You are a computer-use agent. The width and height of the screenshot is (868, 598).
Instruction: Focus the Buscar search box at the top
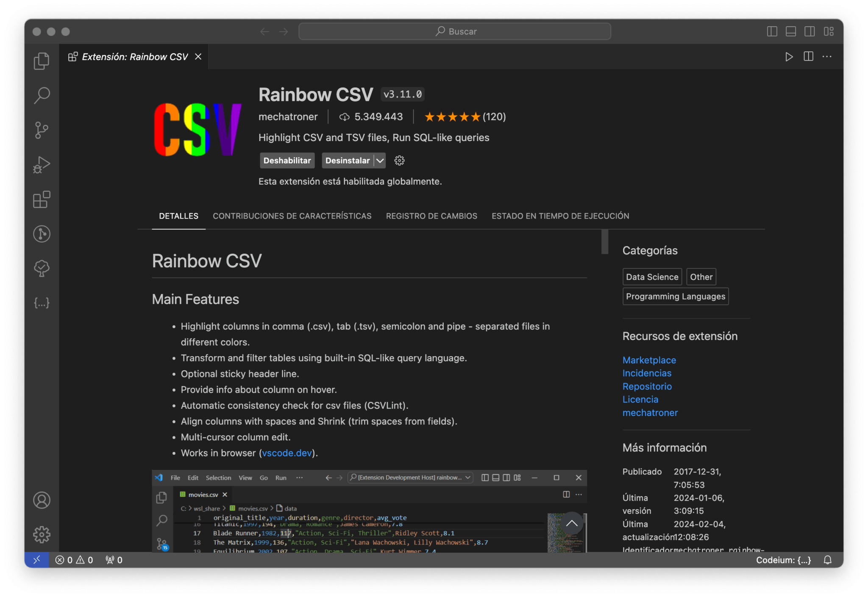(455, 31)
